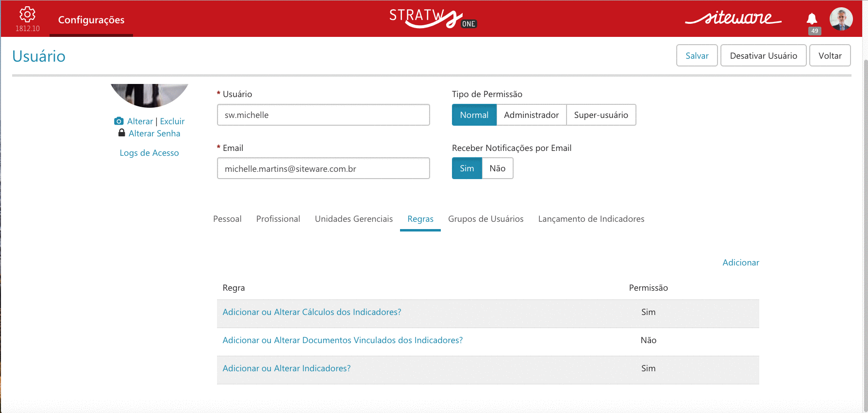Click Excluir photo link
This screenshot has width=868, height=413.
coord(172,121)
